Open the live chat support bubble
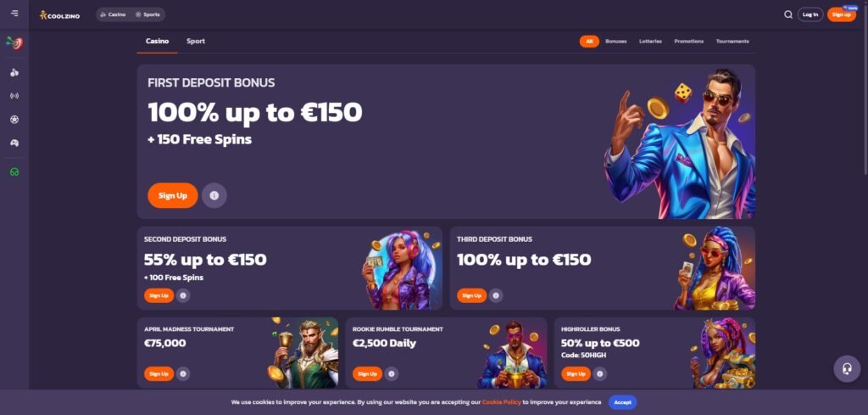This screenshot has height=415, width=868. click(847, 369)
